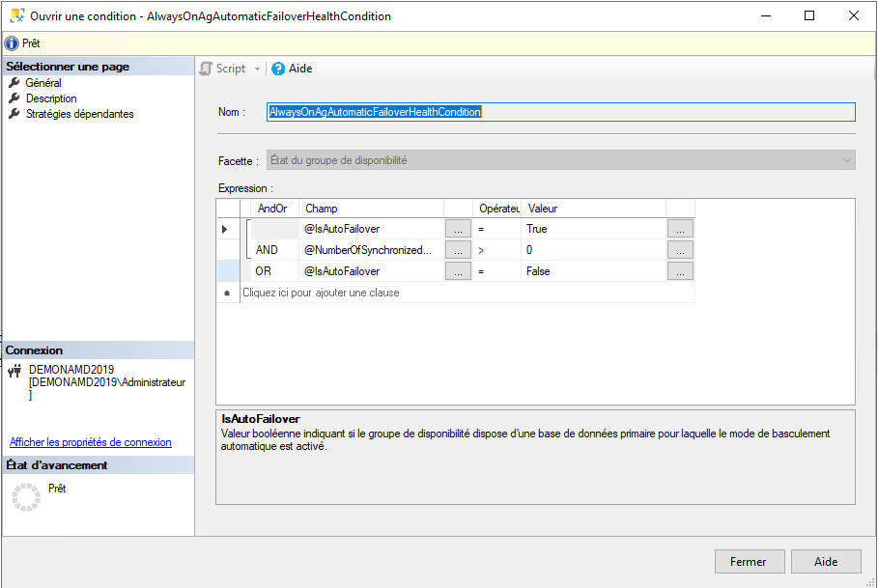Expand the Script dropdown arrow
The width and height of the screenshot is (878, 588).
(257, 69)
